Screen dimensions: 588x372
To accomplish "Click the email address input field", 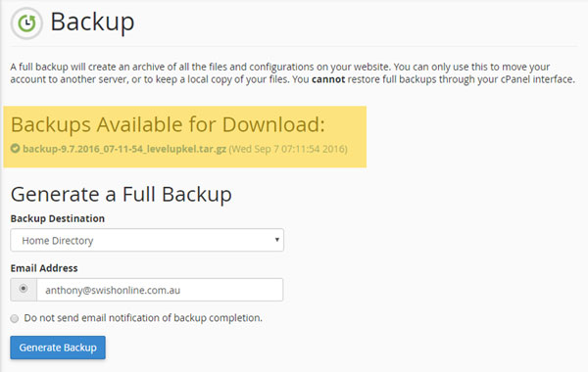I will pos(160,290).
